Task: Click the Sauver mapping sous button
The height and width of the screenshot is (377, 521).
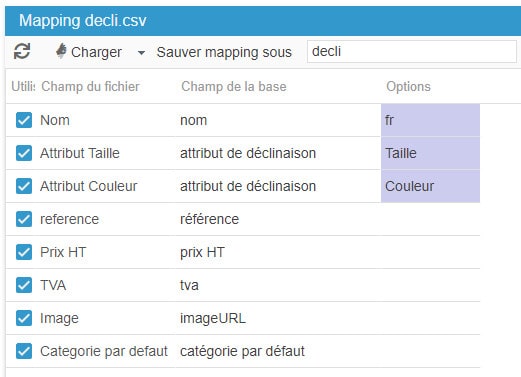Action: (224, 52)
